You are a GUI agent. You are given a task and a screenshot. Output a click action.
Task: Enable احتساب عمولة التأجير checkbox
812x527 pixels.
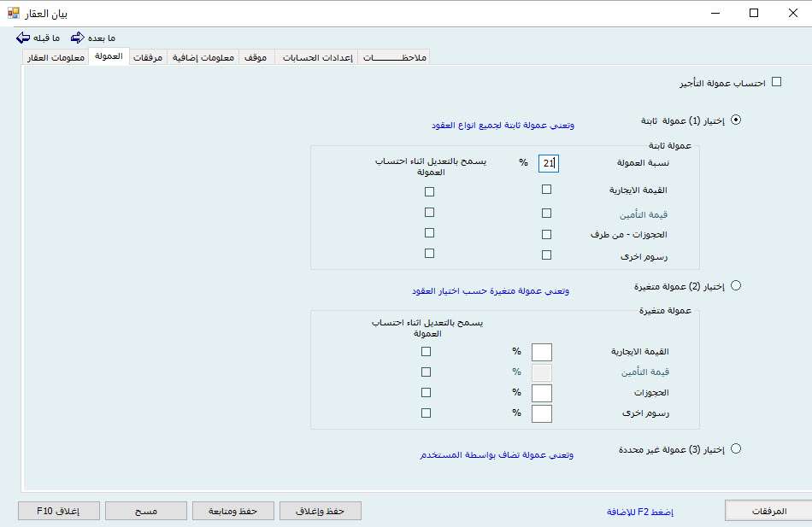point(776,82)
